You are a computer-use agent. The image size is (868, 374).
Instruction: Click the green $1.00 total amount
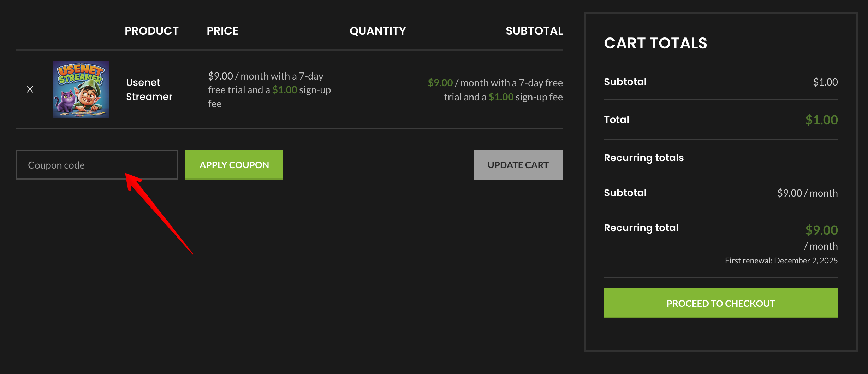coord(821,120)
